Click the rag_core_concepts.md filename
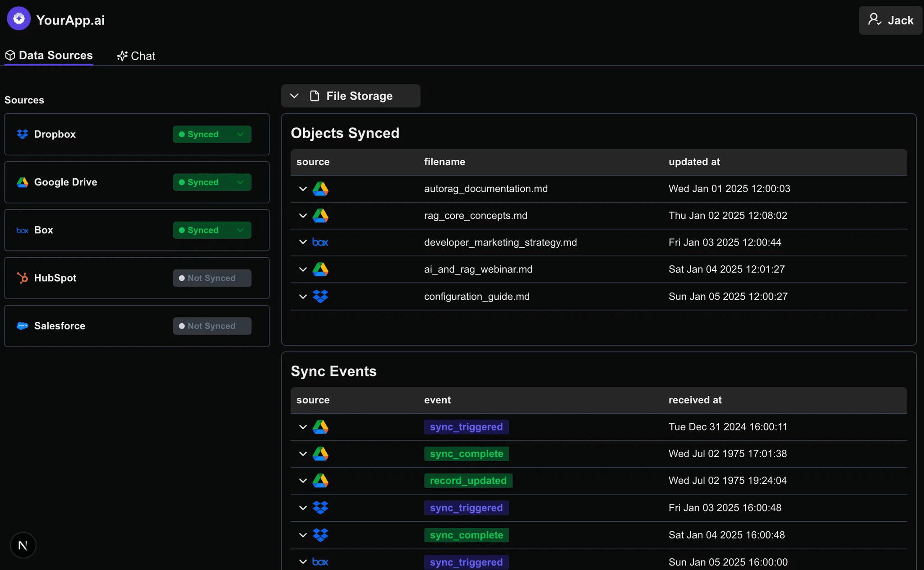This screenshot has width=924, height=570. coord(476,216)
